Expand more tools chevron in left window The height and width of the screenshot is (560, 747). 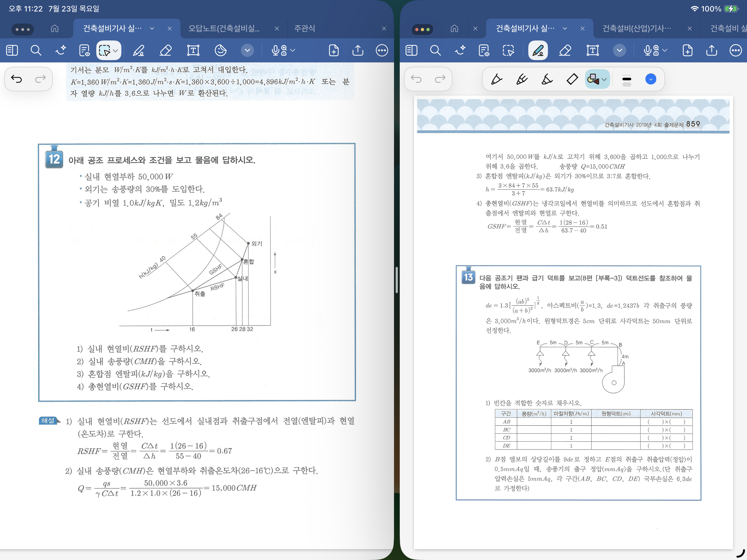click(247, 50)
